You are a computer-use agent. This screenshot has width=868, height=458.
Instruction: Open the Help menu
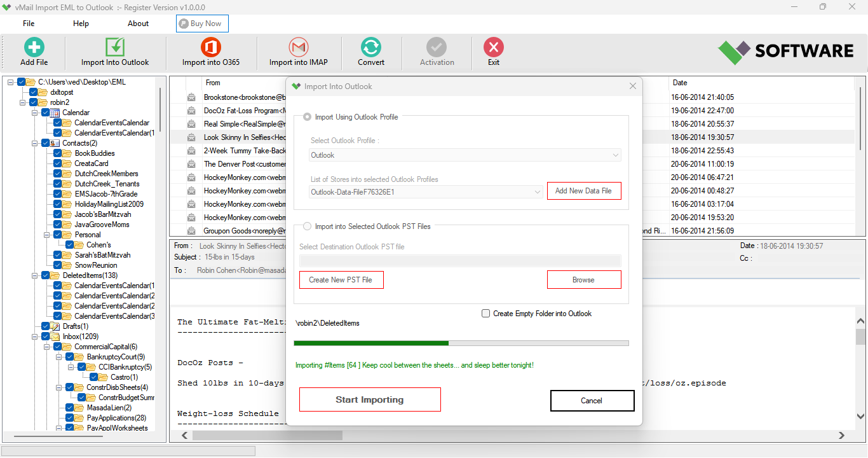tap(81, 24)
